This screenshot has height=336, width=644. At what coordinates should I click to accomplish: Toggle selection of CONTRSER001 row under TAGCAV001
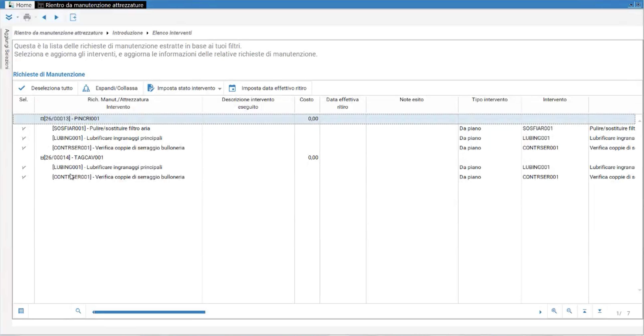[24, 177]
